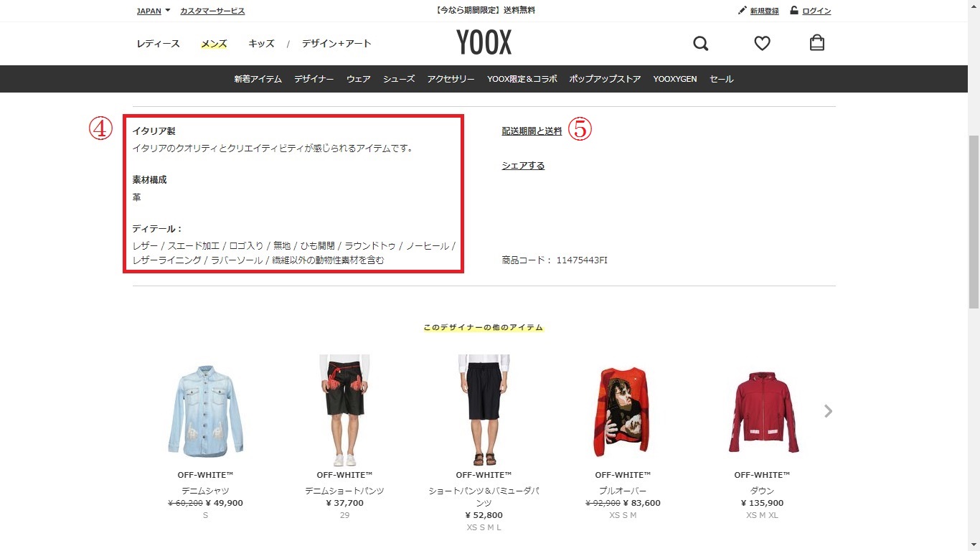View the denim shirt product thumbnail
980x551 pixels.
[x=205, y=411]
